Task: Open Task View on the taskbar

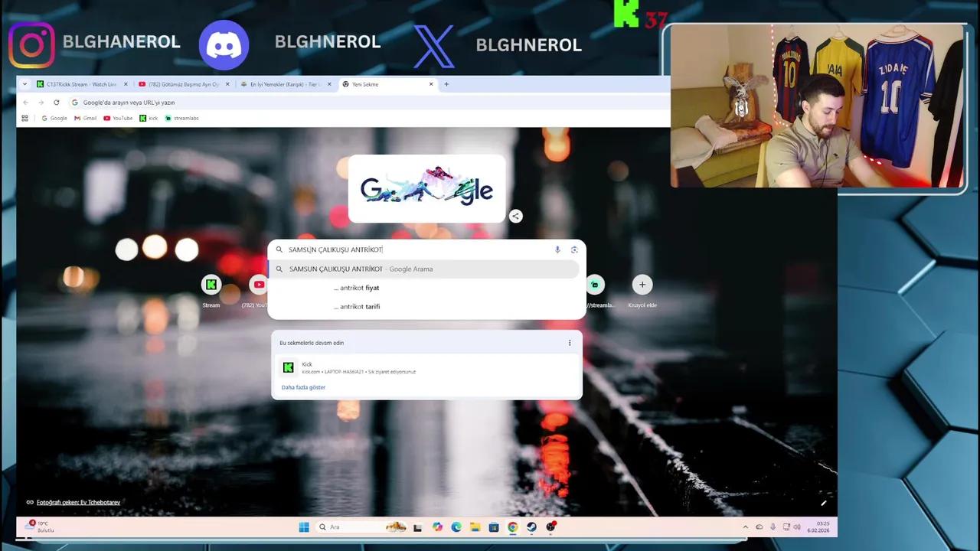Action: pyautogui.click(x=418, y=527)
